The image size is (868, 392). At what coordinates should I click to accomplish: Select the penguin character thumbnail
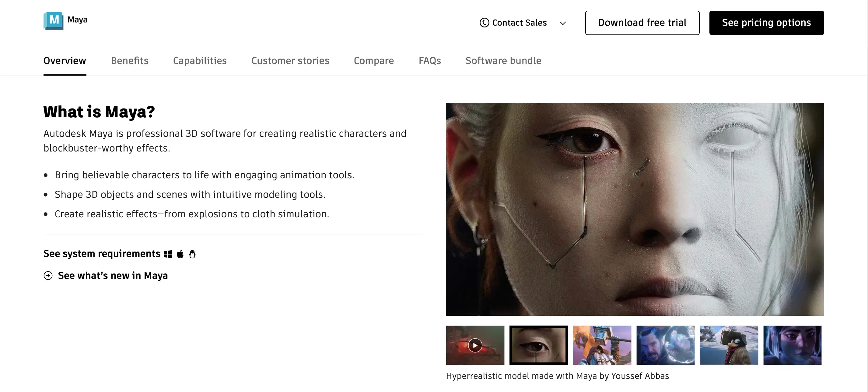729,345
